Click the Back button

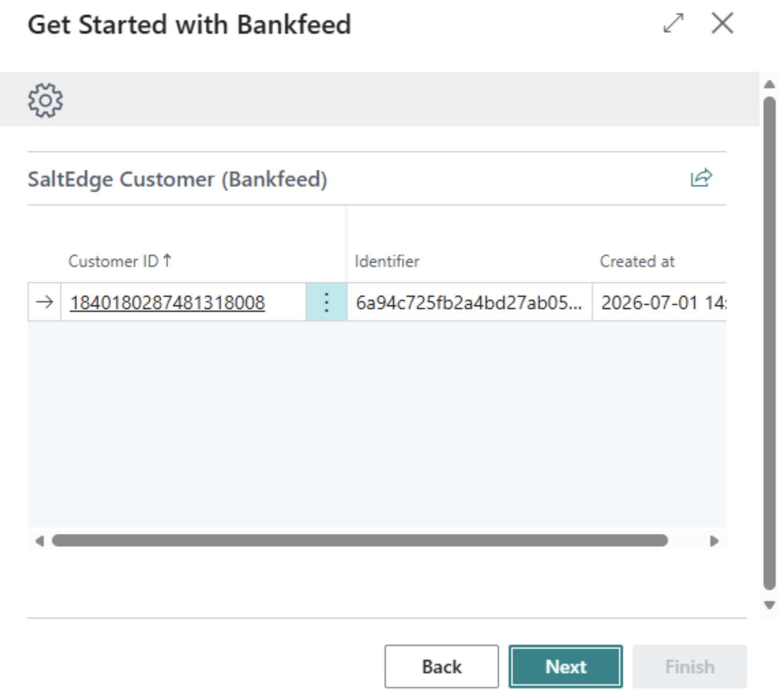click(442, 666)
